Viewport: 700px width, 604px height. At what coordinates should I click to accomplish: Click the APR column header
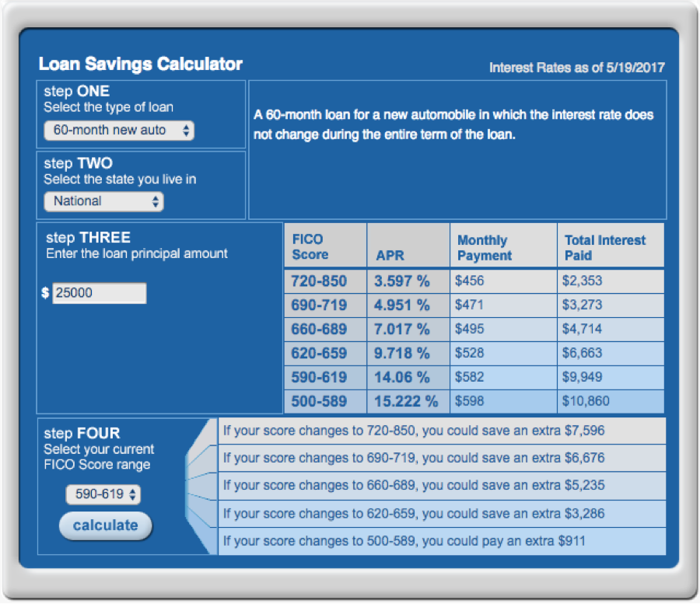click(408, 246)
